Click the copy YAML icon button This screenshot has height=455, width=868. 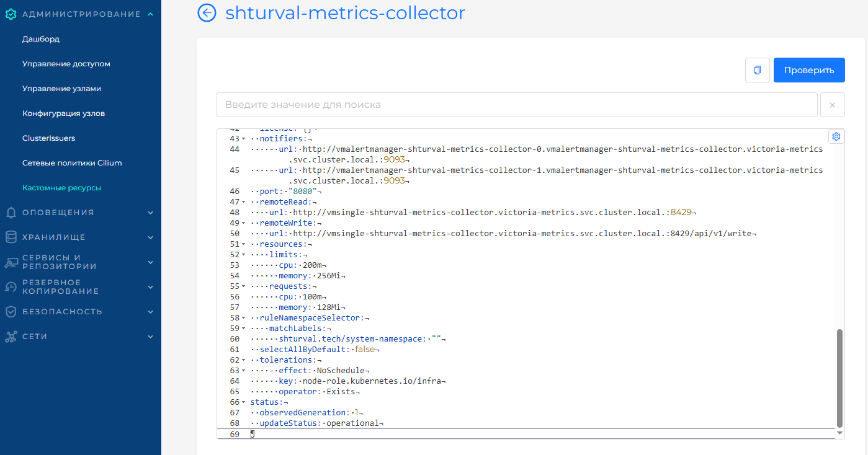(x=757, y=70)
